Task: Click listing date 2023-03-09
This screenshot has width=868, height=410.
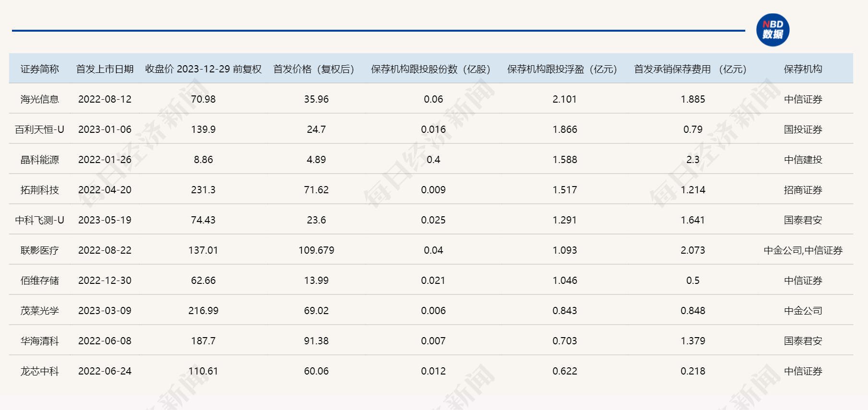Action: (105, 311)
